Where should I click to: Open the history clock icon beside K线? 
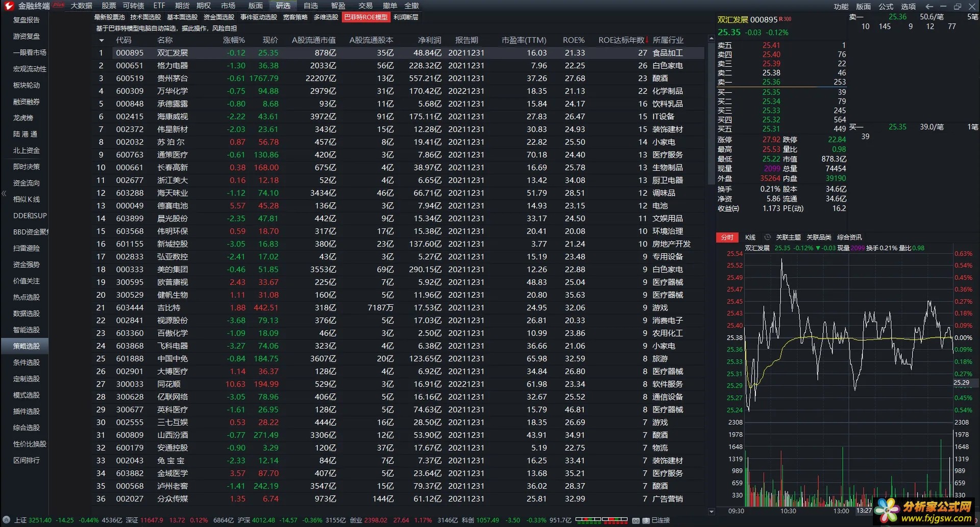(767, 237)
